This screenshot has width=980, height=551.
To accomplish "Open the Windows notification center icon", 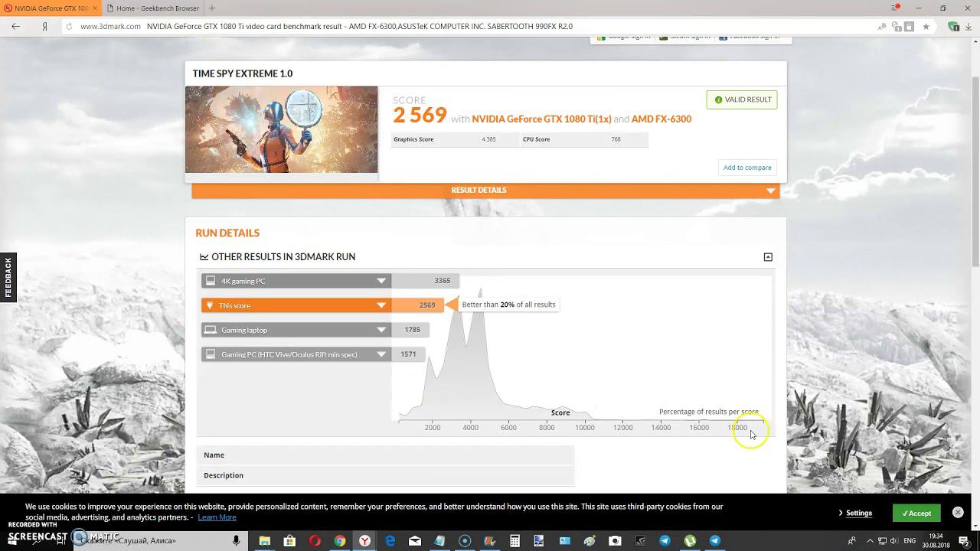I will pyautogui.click(x=965, y=541).
